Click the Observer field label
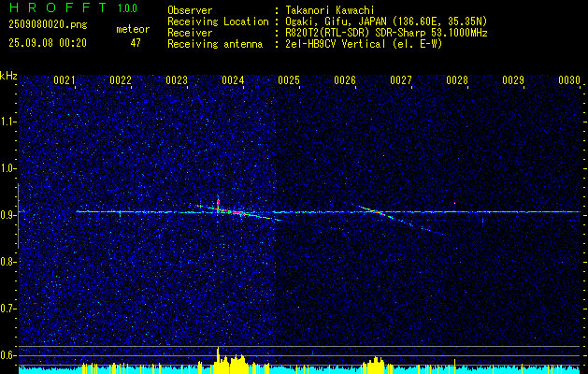588x374 pixels. pyautogui.click(x=190, y=10)
